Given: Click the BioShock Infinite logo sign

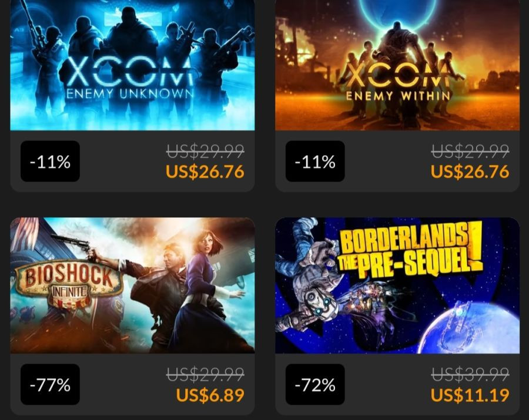Looking at the screenshot, I should coord(69,285).
